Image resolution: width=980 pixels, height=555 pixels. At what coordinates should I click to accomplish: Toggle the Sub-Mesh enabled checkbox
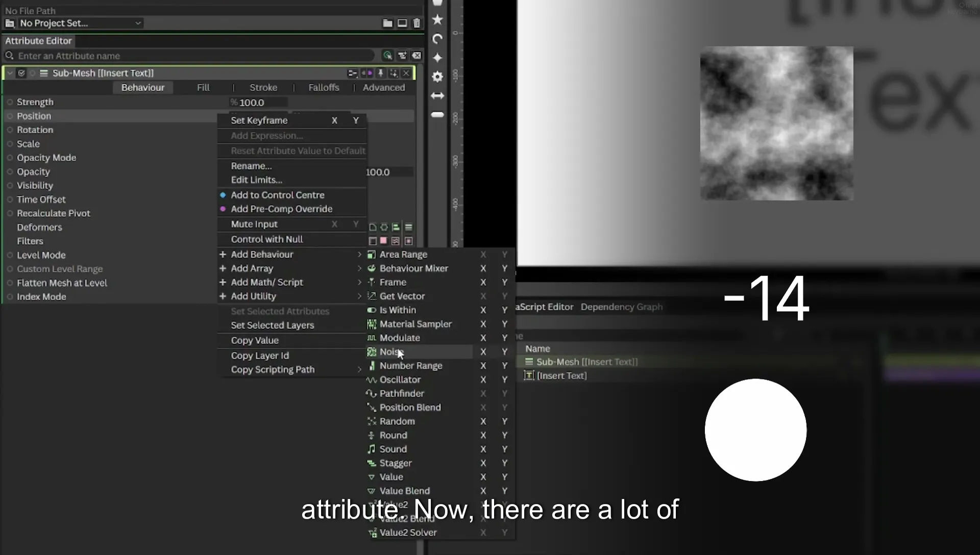(x=21, y=73)
